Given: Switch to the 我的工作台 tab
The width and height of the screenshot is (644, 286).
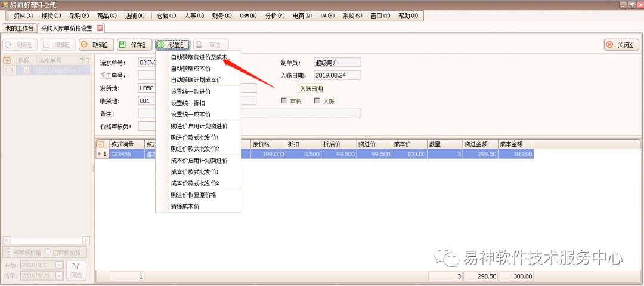Looking at the screenshot, I should coord(18,28).
